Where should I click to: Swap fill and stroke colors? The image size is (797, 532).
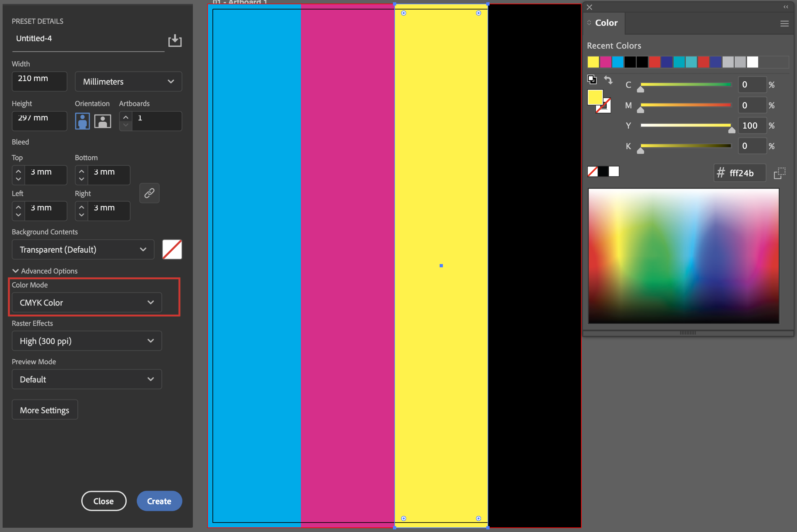[x=608, y=79]
